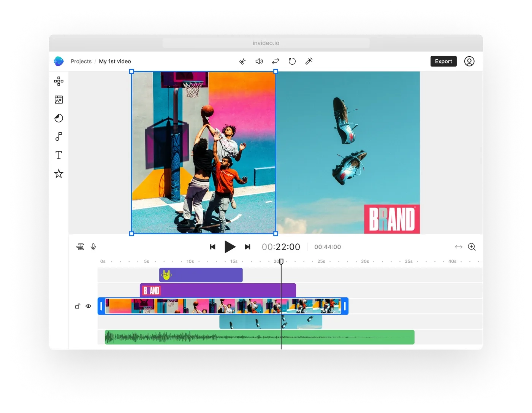The height and width of the screenshot is (413, 532).
Task: Lock the selected basketball clip track
Action: 78,306
